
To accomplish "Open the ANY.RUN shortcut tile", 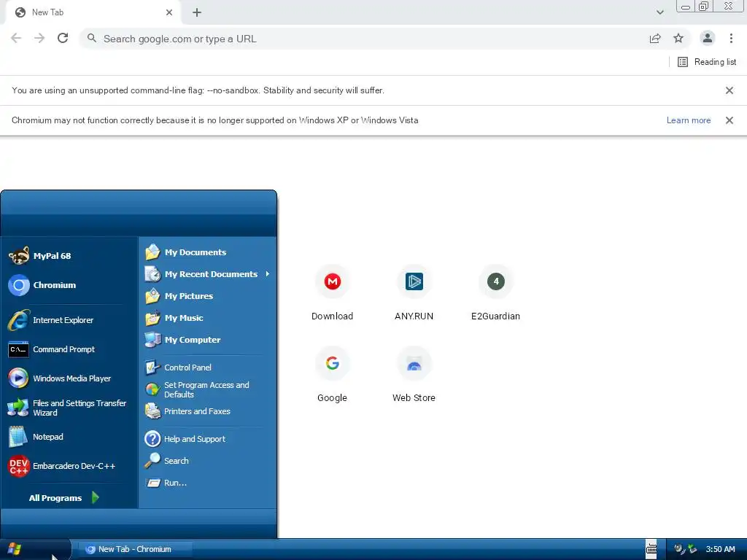I will 414,292.
